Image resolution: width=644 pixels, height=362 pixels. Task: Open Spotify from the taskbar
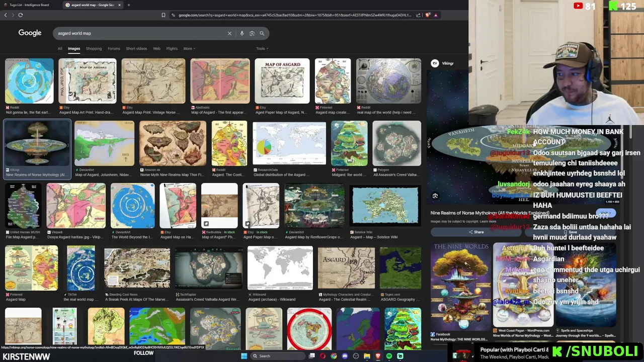point(389,356)
